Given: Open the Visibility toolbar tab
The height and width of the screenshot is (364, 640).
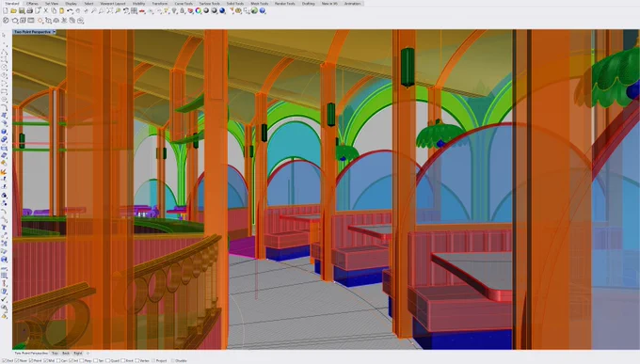Looking at the screenshot, I should 138,4.
